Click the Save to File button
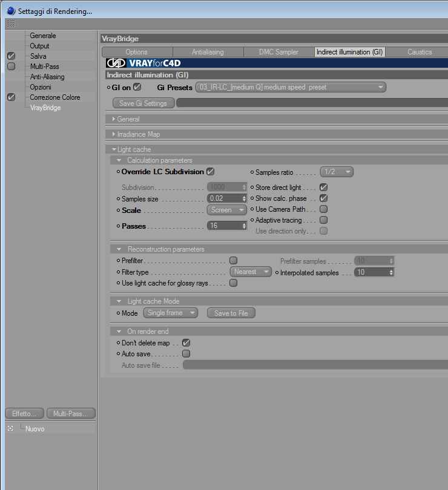This screenshot has height=490, width=448. click(231, 313)
